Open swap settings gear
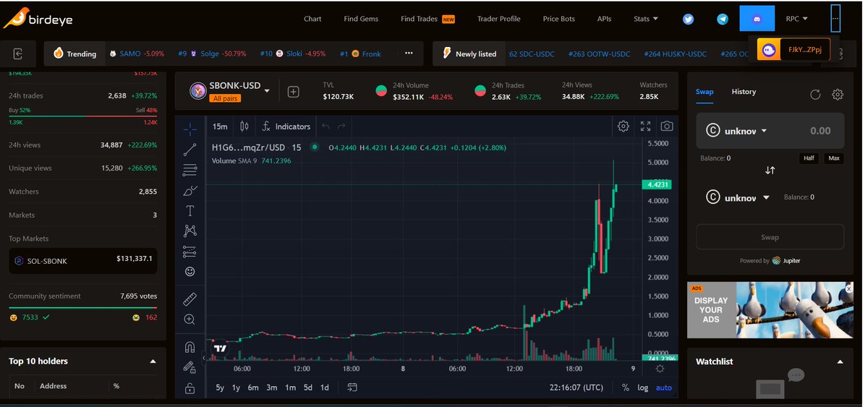This screenshot has width=868, height=407. click(838, 94)
